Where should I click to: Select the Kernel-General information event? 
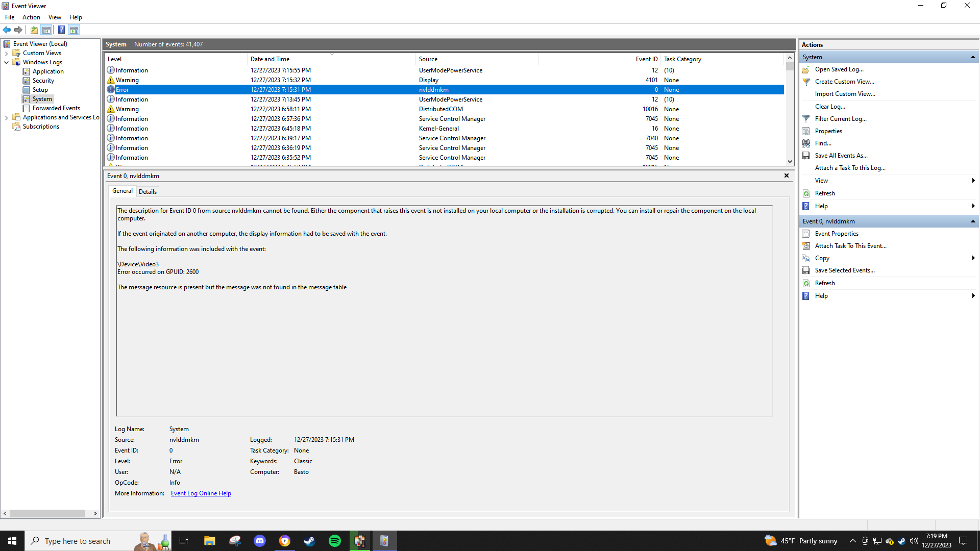[x=444, y=129]
